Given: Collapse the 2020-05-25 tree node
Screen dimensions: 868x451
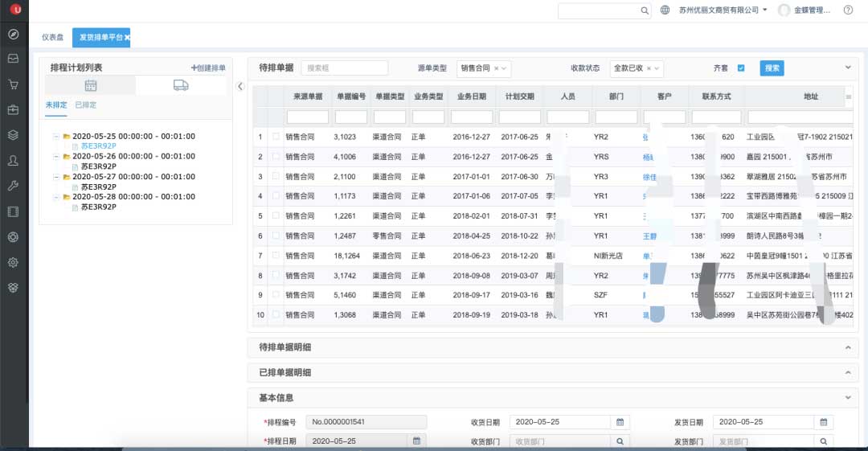Looking at the screenshot, I should [x=56, y=137].
